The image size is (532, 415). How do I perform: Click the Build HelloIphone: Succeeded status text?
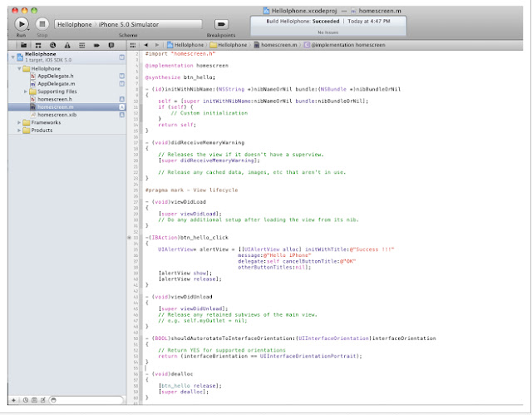coord(303,22)
